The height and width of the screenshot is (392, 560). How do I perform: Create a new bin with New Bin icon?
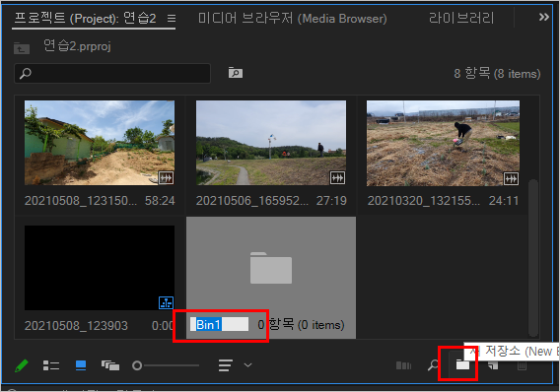click(x=462, y=364)
